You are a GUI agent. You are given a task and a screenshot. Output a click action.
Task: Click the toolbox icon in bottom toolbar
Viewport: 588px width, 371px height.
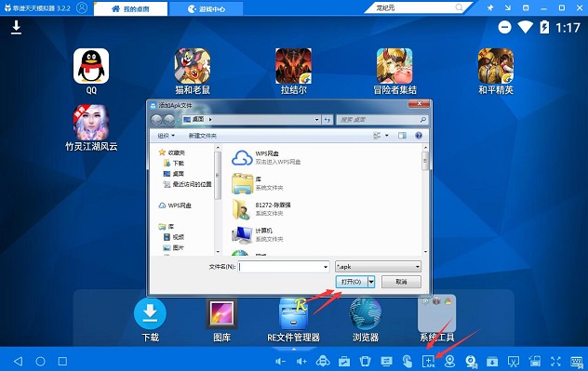tap(344, 362)
